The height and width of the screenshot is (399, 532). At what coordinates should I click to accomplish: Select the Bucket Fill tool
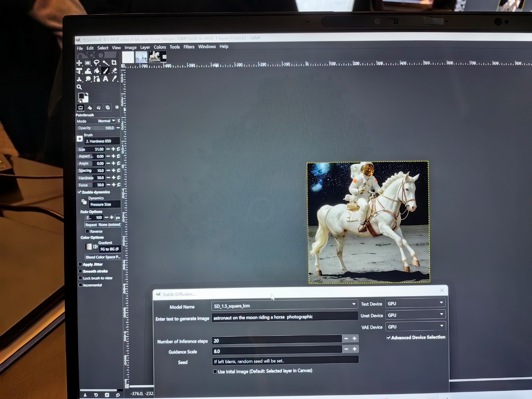point(97,71)
